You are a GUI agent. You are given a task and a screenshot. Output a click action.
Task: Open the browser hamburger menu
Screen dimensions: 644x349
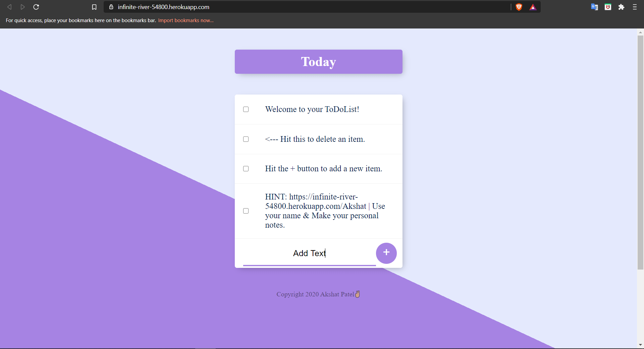pos(635,7)
